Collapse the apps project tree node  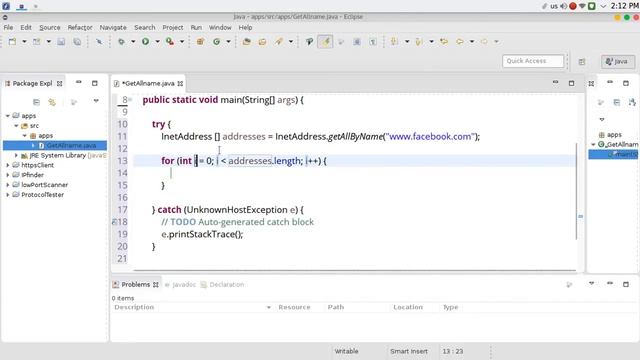[x=8, y=116]
